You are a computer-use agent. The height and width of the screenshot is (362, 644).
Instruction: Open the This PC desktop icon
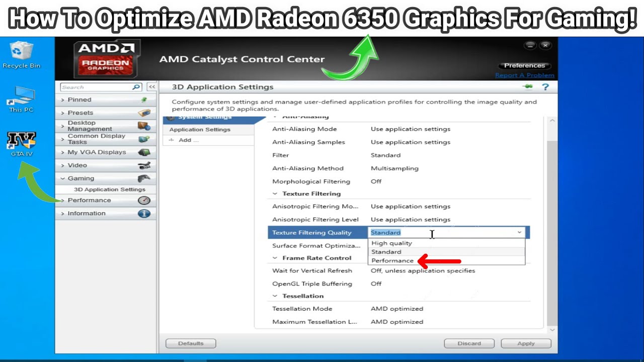[21, 99]
